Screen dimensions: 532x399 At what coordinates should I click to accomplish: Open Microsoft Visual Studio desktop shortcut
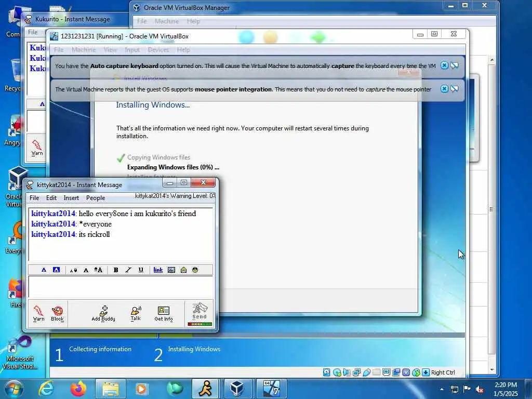click(x=20, y=353)
